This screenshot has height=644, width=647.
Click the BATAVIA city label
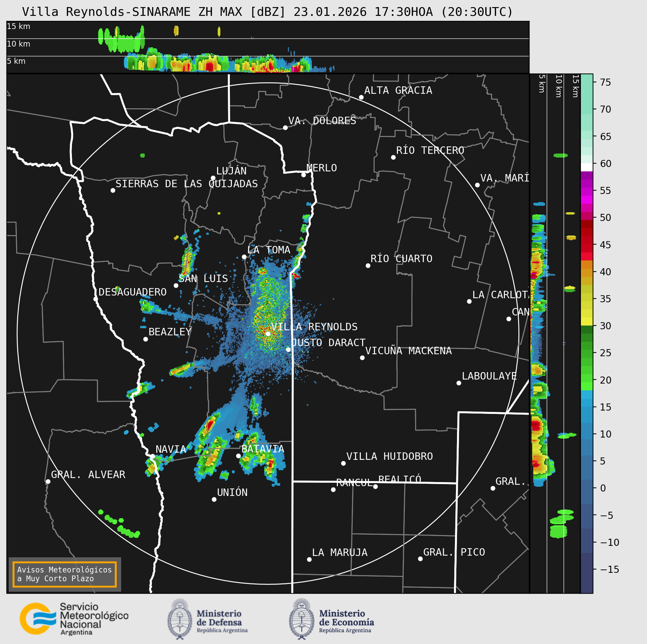[263, 449]
